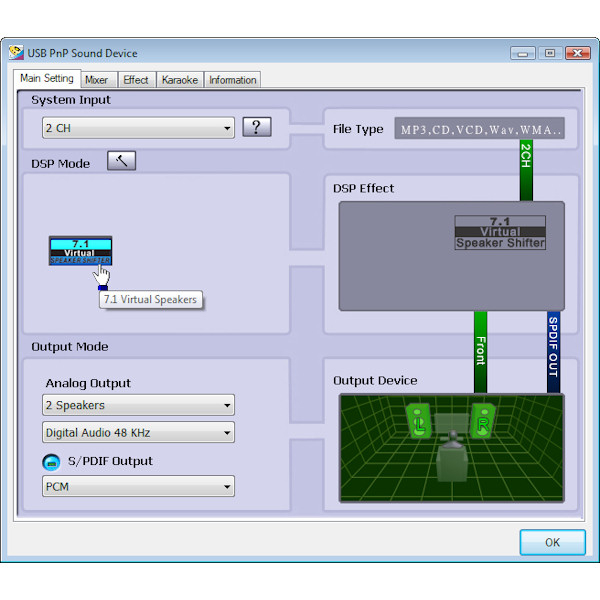The height and width of the screenshot is (600, 600).
Task: Click the hammer icon beside DSP Mode
Action: (120, 162)
